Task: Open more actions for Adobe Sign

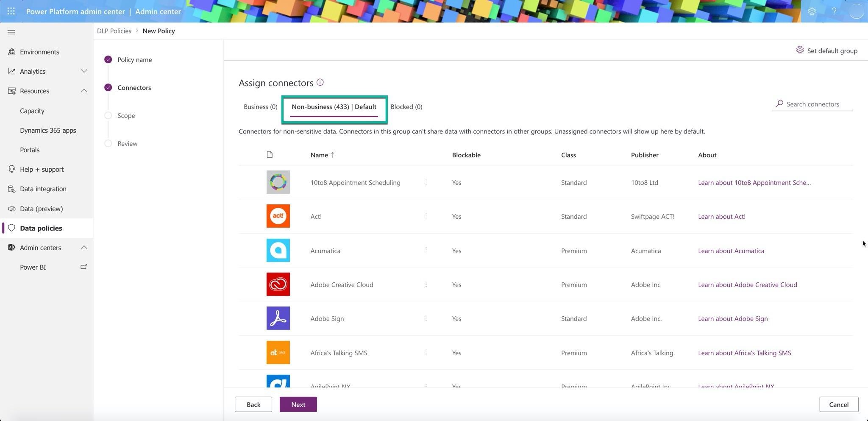Action: point(426,318)
